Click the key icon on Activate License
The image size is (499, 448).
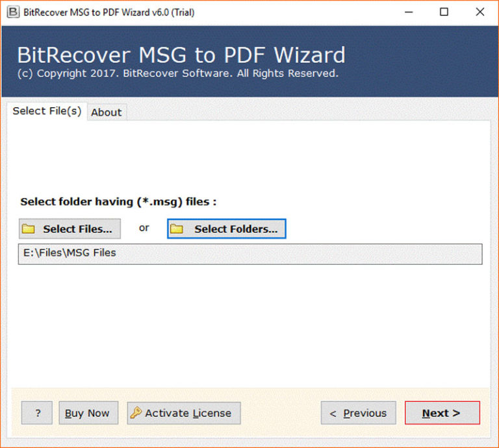[x=136, y=413]
